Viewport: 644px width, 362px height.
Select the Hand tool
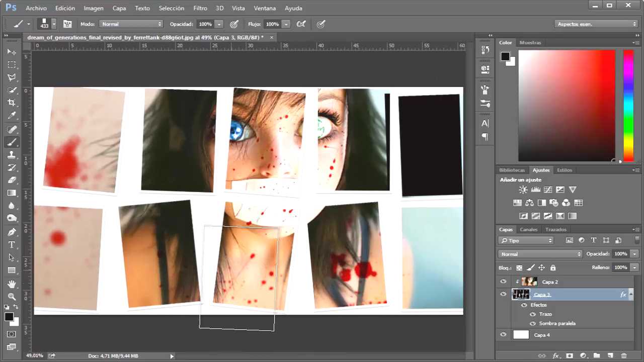tap(12, 284)
